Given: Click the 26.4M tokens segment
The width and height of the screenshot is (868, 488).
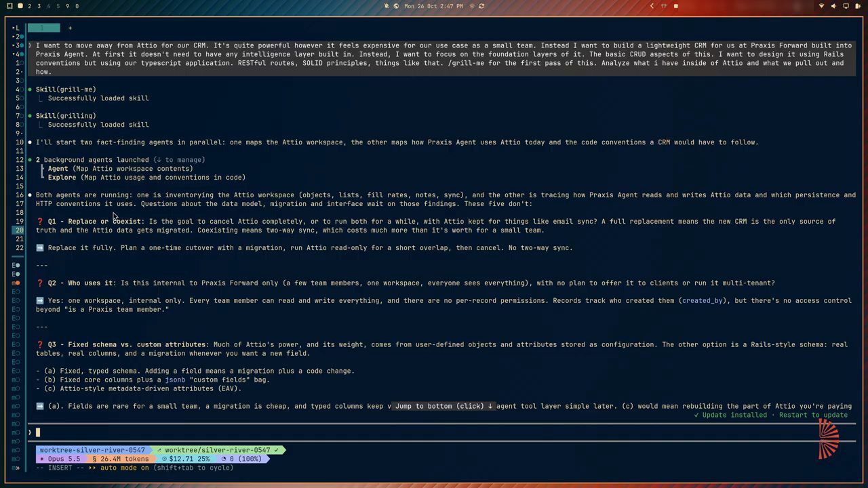Looking at the screenshot, I should pos(120,459).
